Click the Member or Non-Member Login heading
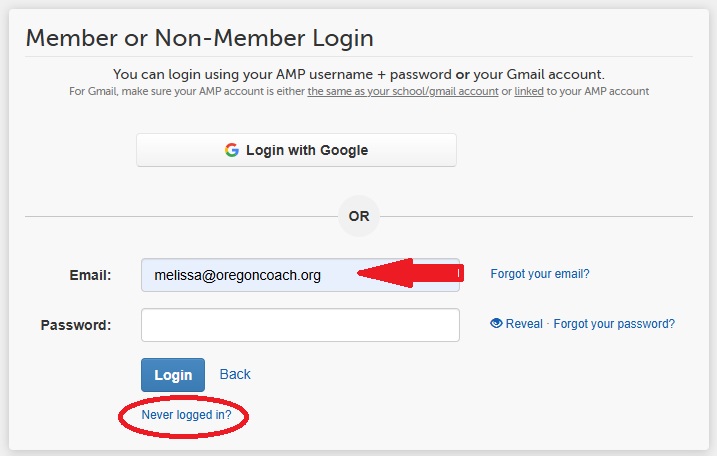The image size is (717, 456). (199, 39)
